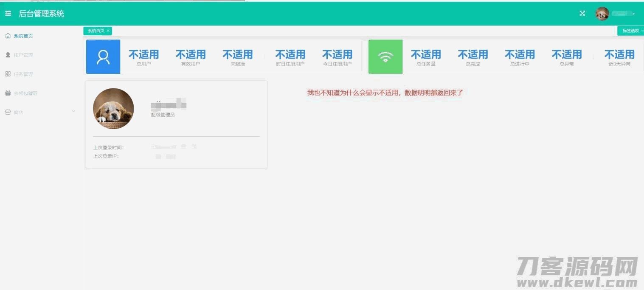Click the grid icon beside 任务管理
Screen dimensions: 644x290
tap(8, 74)
